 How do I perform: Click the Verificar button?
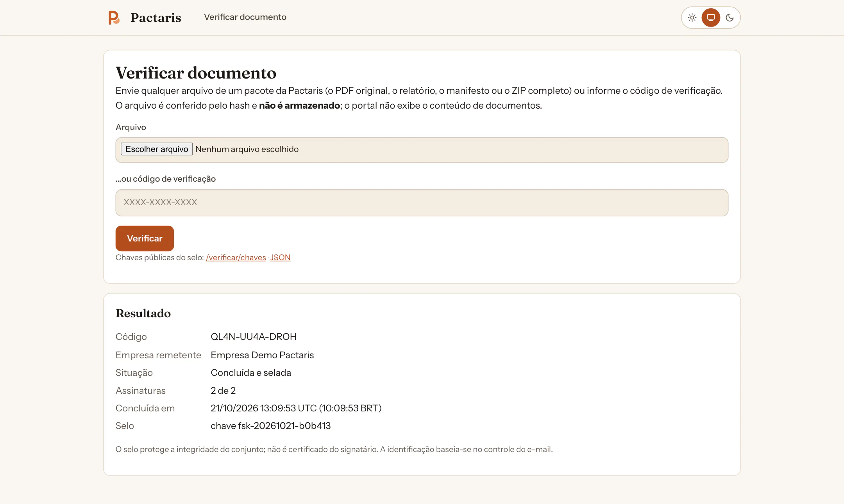145,238
